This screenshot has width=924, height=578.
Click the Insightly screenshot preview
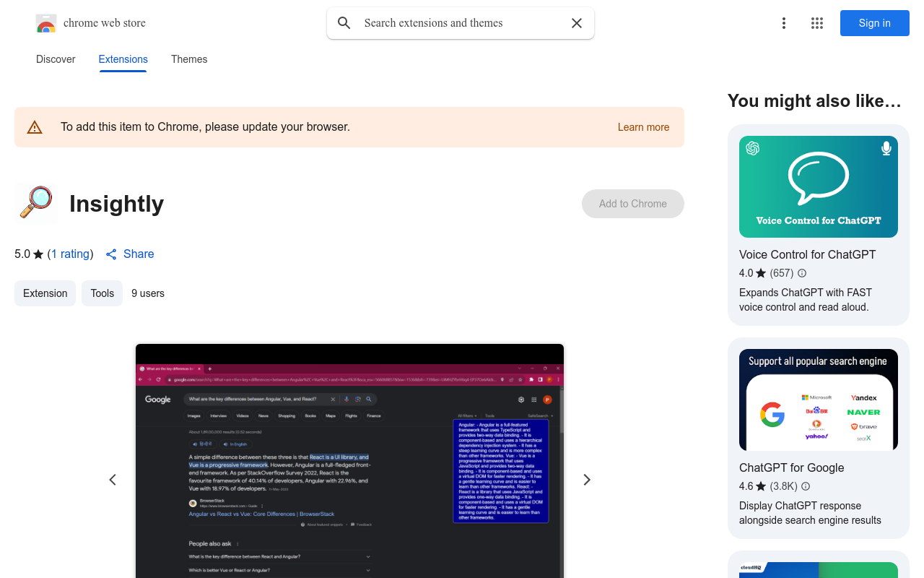tap(349, 461)
